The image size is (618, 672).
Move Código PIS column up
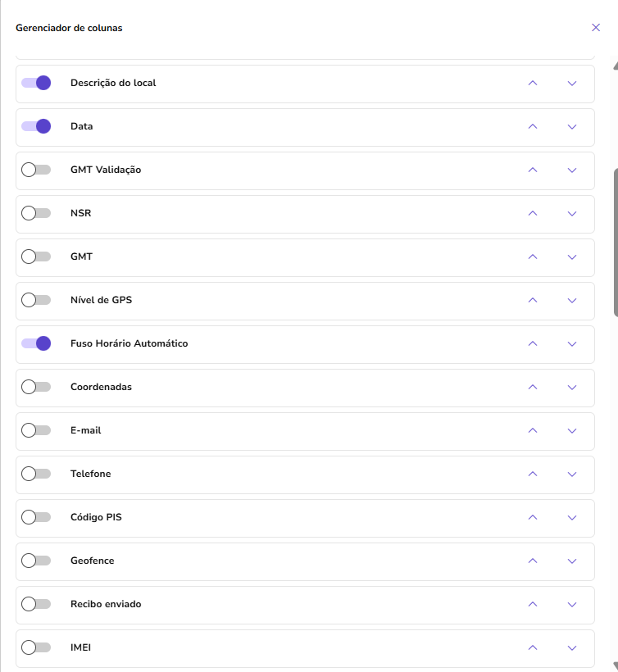533,518
